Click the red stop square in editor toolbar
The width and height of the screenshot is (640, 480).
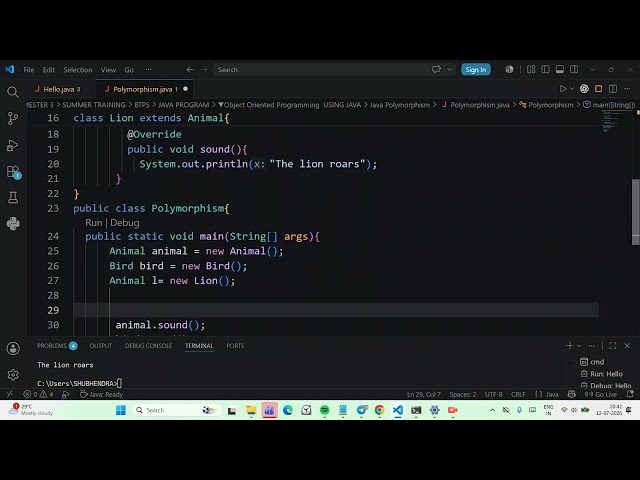pyautogui.click(x=598, y=89)
